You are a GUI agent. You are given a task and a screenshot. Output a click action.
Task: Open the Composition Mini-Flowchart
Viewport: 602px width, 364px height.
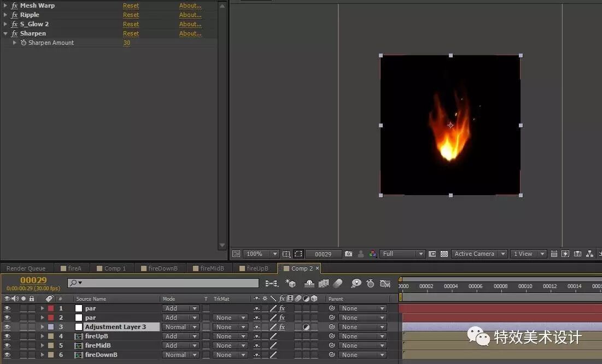coord(271,283)
